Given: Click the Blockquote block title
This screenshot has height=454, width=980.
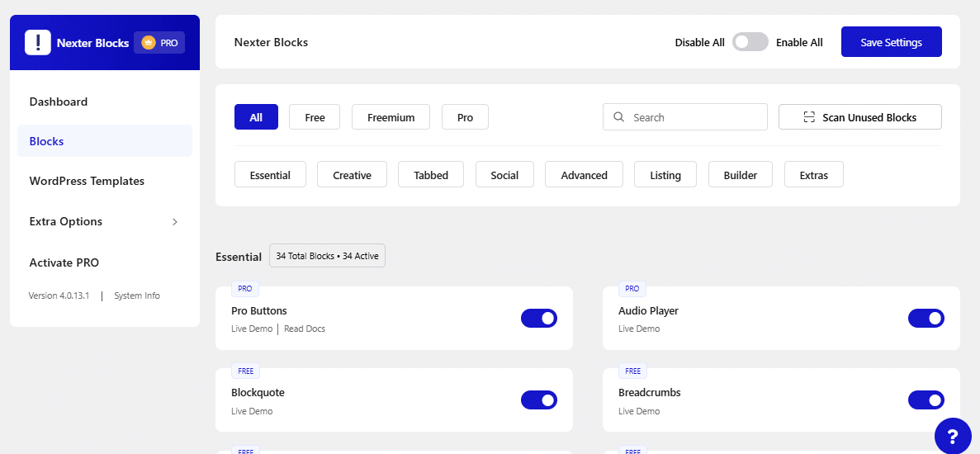Looking at the screenshot, I should (x=258, y=392).
